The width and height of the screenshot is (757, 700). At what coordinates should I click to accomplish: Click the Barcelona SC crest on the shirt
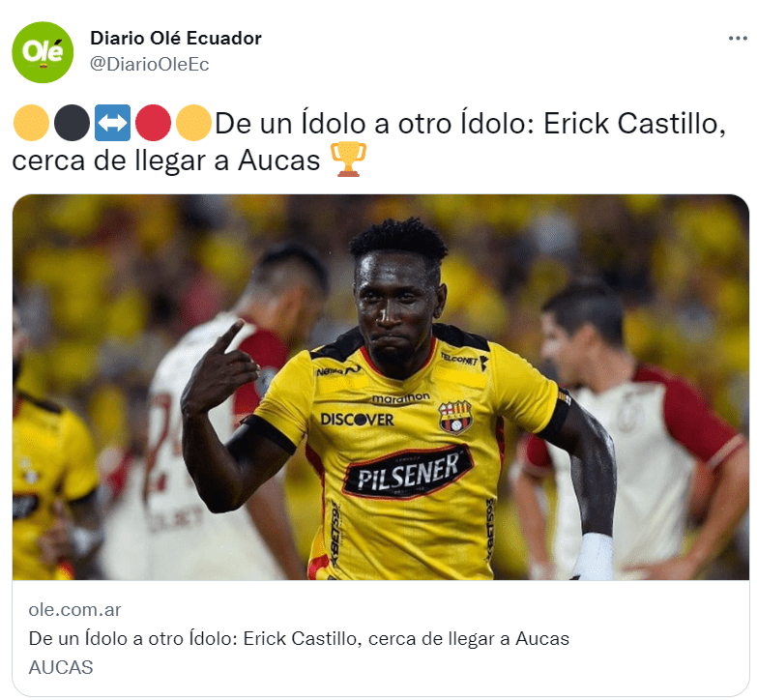[x=454, y=417]
